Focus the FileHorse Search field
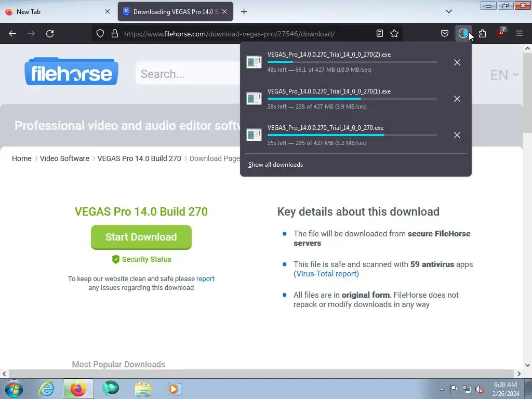Image resolution: width=532 pixels, height=399 pixels. coord(188,74)
